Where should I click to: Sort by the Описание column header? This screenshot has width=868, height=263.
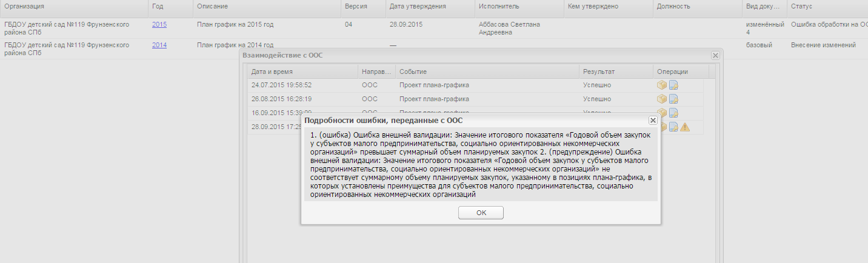point(266,6)
